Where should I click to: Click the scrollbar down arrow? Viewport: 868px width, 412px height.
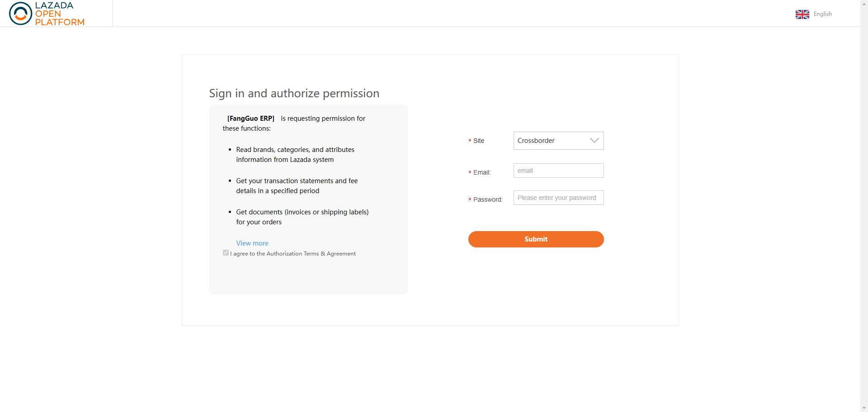[x=864, y=408]
